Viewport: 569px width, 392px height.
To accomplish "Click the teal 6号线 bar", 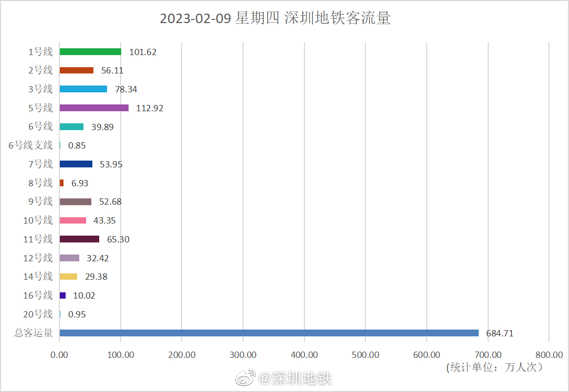I will 72,126.
